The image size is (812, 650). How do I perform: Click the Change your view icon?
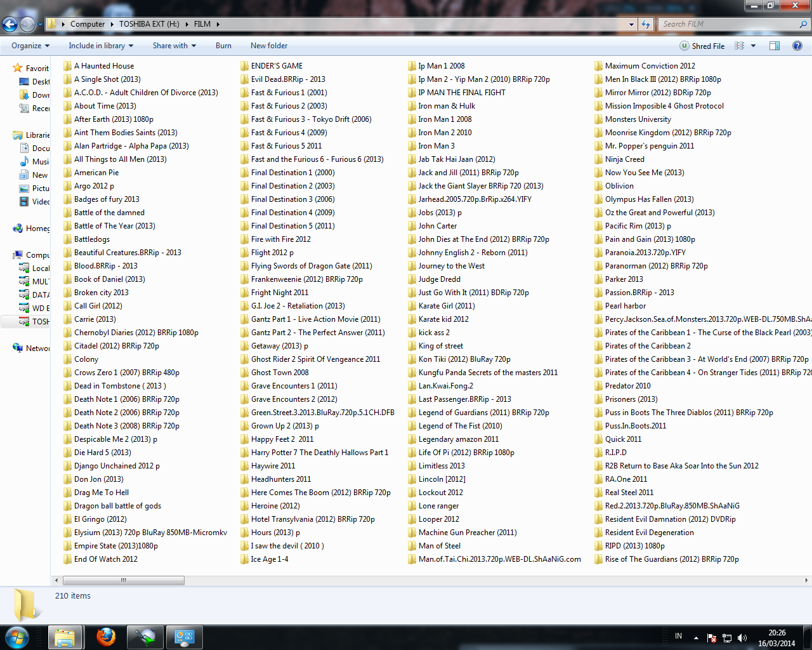pos(739,46)
